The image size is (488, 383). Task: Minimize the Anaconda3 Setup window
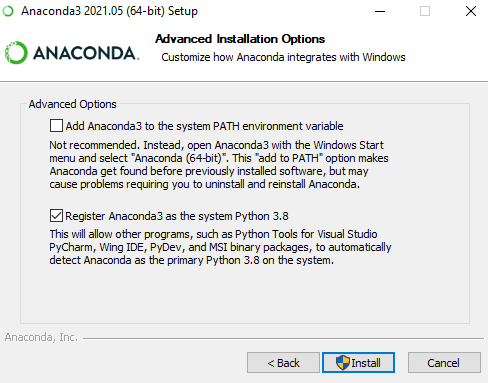tap(380, 11)
